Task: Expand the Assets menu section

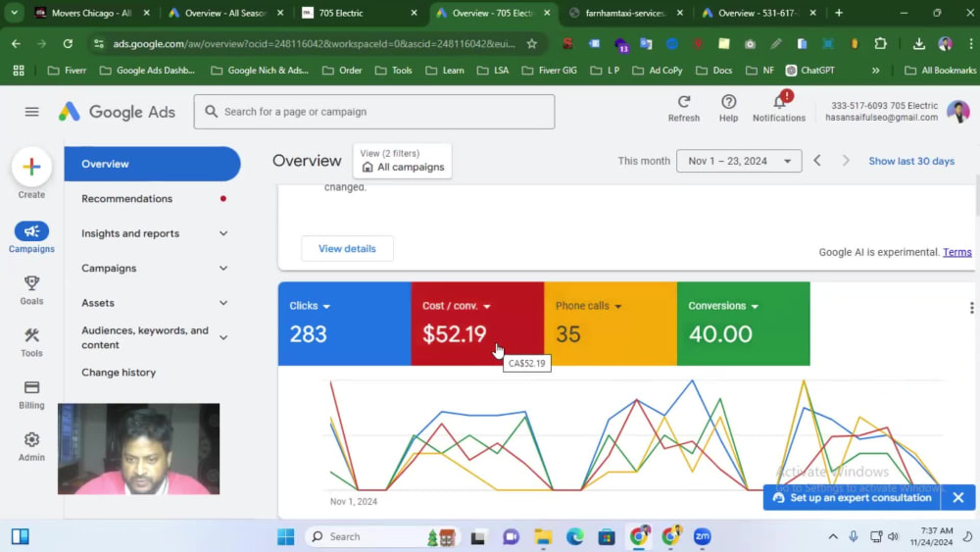Action: [153, 303]
